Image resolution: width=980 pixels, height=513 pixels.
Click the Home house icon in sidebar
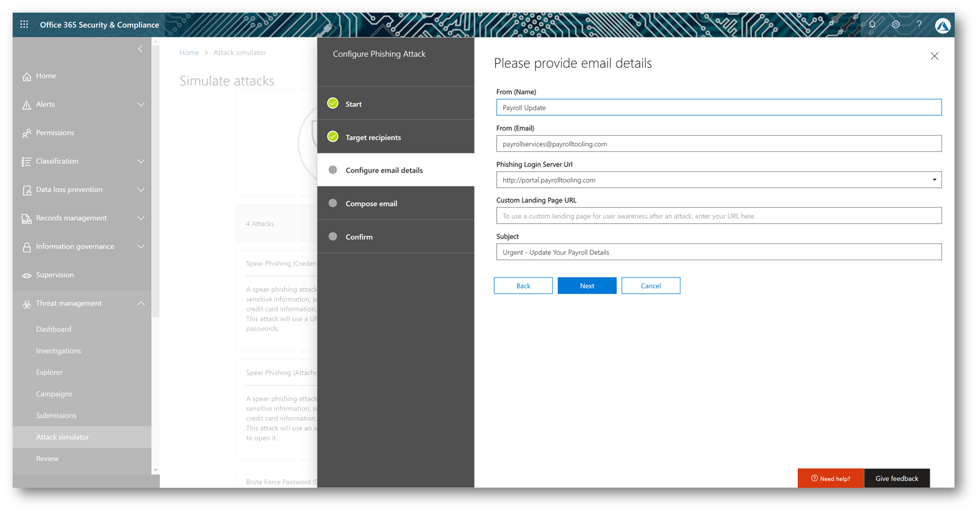26,76
